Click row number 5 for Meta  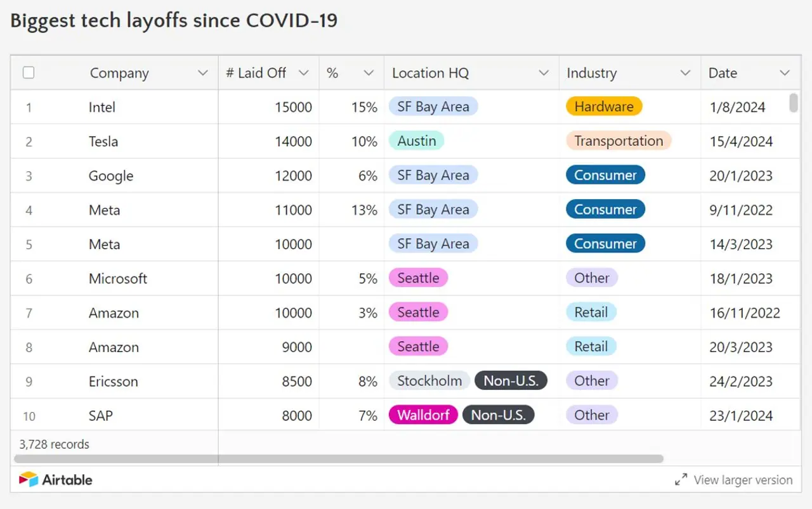coord(29,245)
